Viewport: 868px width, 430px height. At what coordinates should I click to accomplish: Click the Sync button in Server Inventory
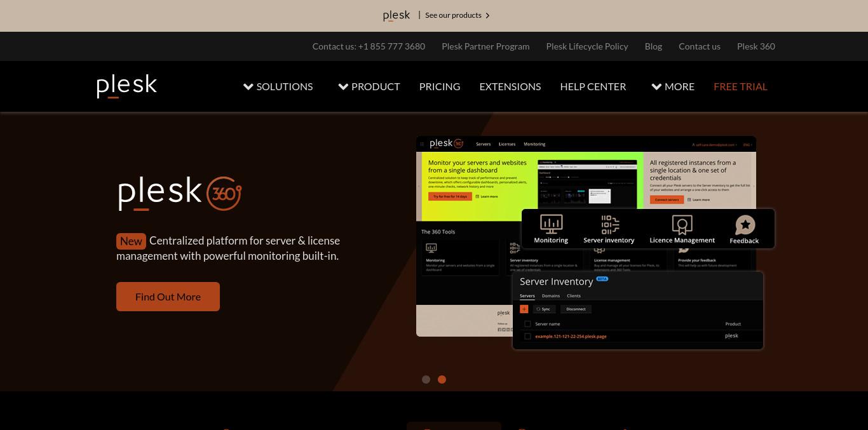point(543,309)
